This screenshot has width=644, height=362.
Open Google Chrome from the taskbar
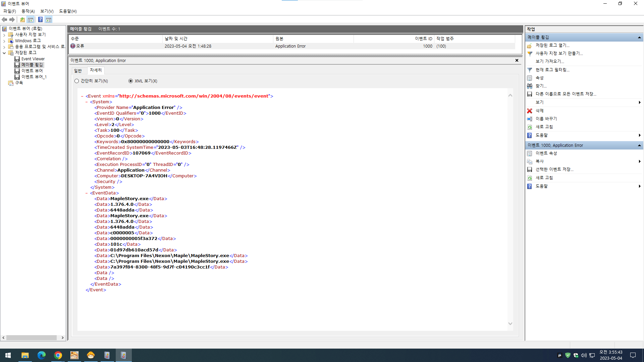(x=58, y=355)
